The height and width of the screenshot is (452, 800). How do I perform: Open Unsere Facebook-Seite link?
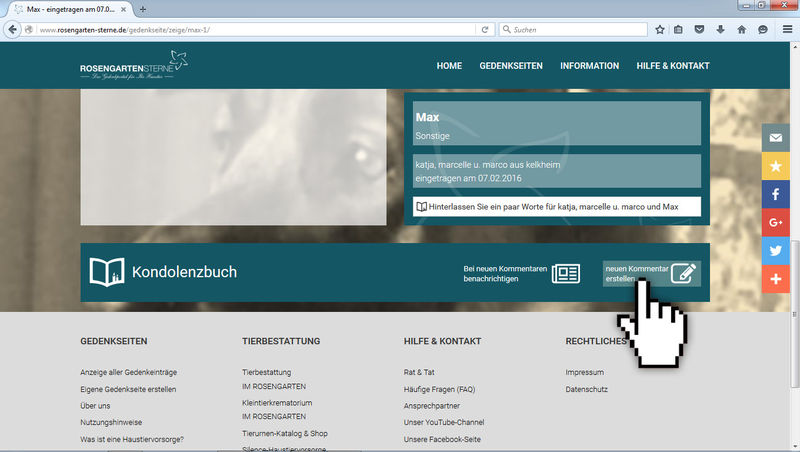[442, 439]
